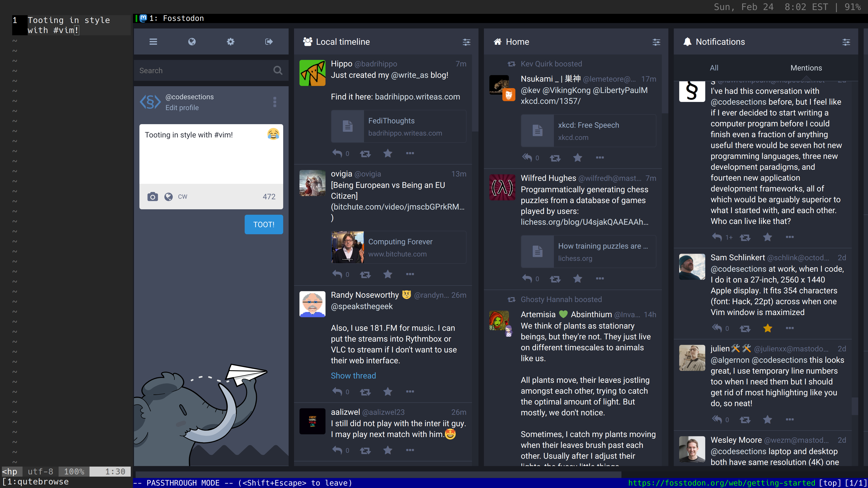
Task: Toggle CW content warning in compose box
Action: [x=183, y=196]
